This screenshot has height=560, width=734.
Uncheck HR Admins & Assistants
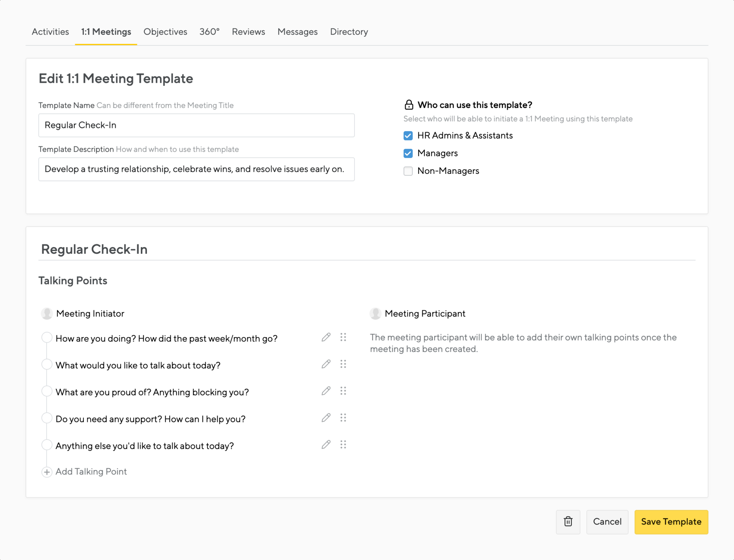click(x=408, y=136)
